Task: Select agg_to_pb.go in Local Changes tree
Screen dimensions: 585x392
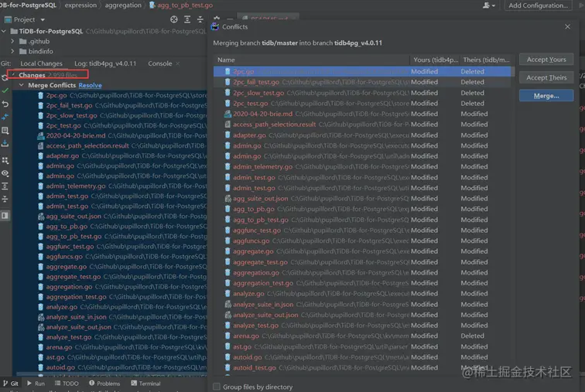Action: tap(110, 227)
